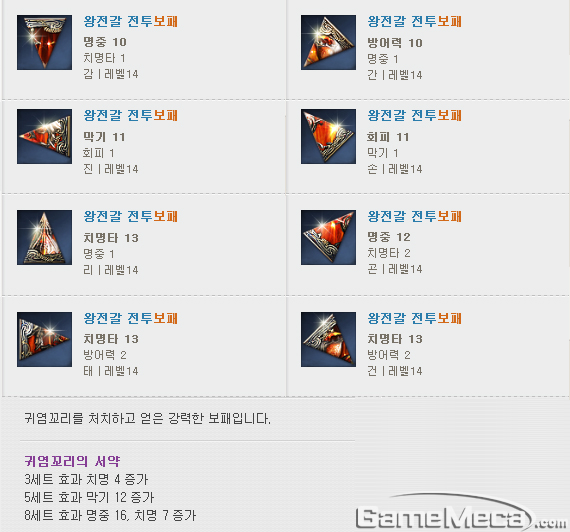570x532 pixels.
Task: Click the 건 | 레벨14 label text
Action: click(x=395, y=371)
